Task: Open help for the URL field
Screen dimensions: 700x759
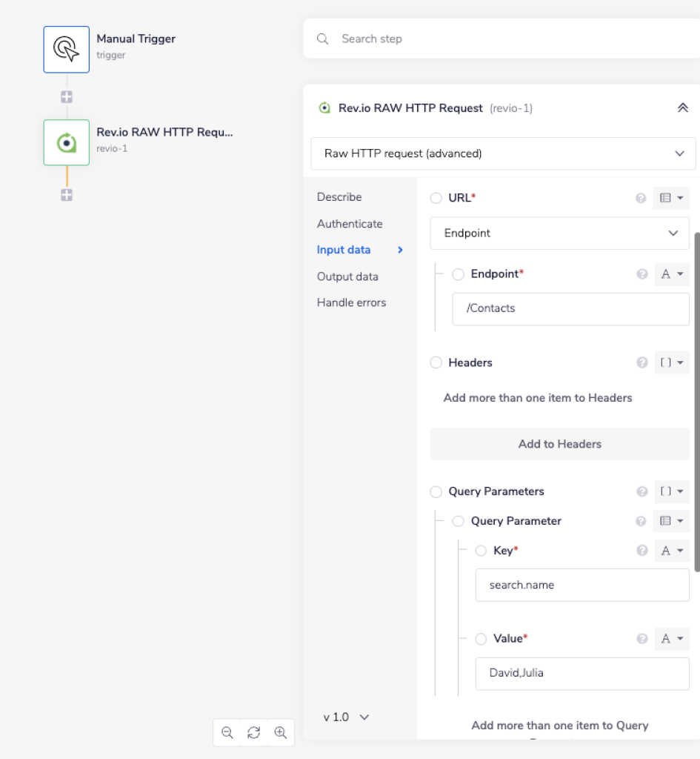Action: coord(641,198)
